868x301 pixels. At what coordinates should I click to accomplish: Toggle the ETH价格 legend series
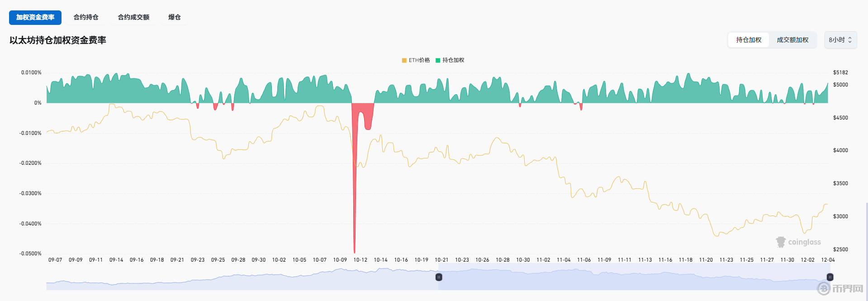[x=419, y=60]
